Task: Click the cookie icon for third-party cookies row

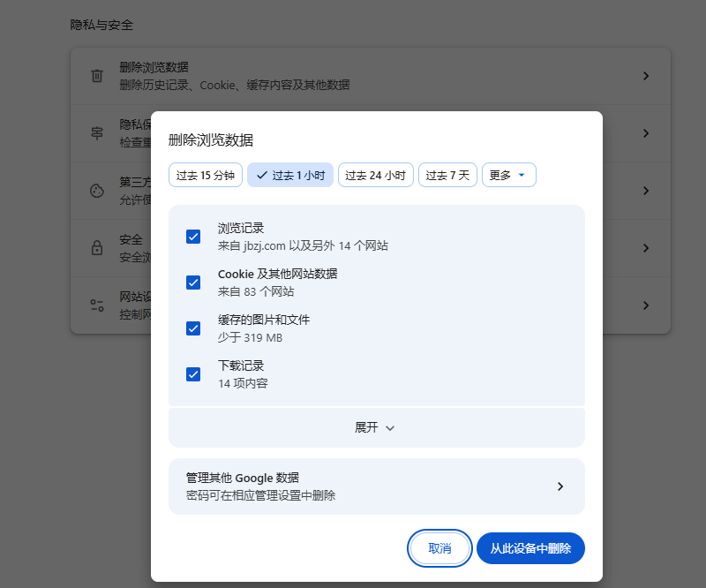Action: (97, 191)
